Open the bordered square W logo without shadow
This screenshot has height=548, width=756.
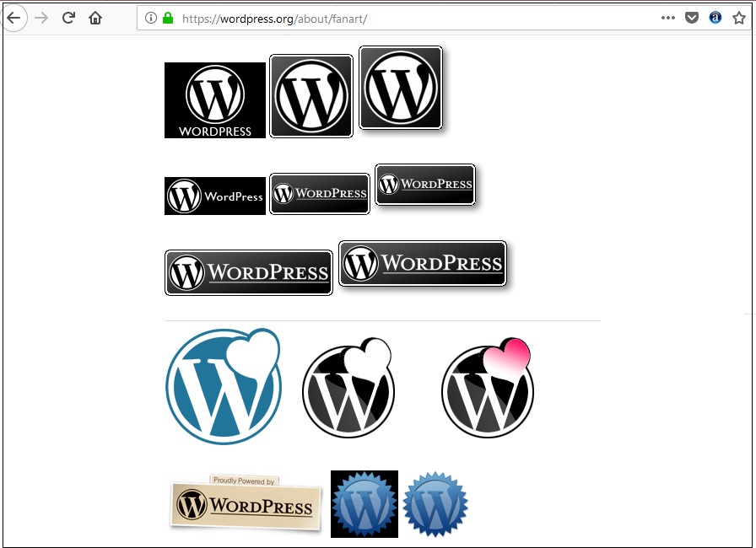(311, 96)
